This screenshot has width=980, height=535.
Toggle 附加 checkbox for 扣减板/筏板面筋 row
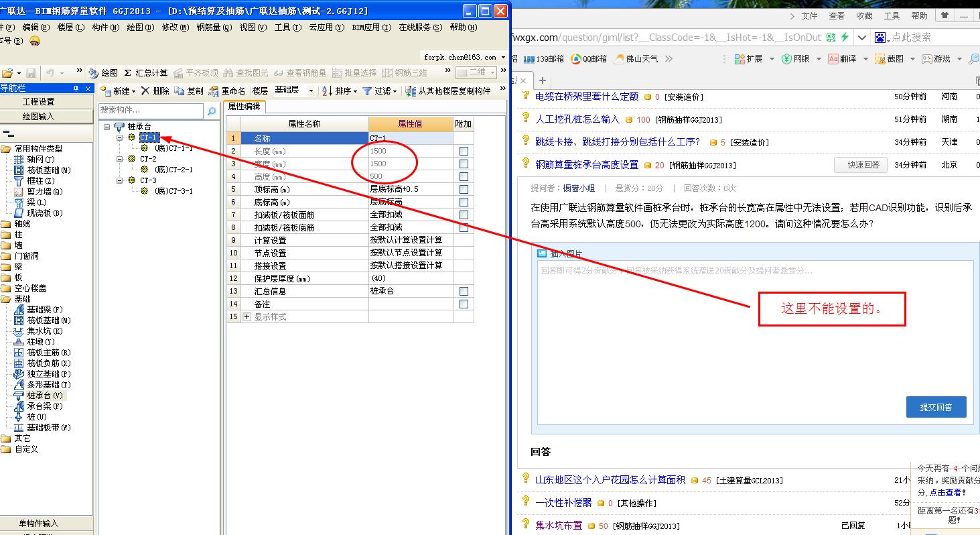point(464,215)
